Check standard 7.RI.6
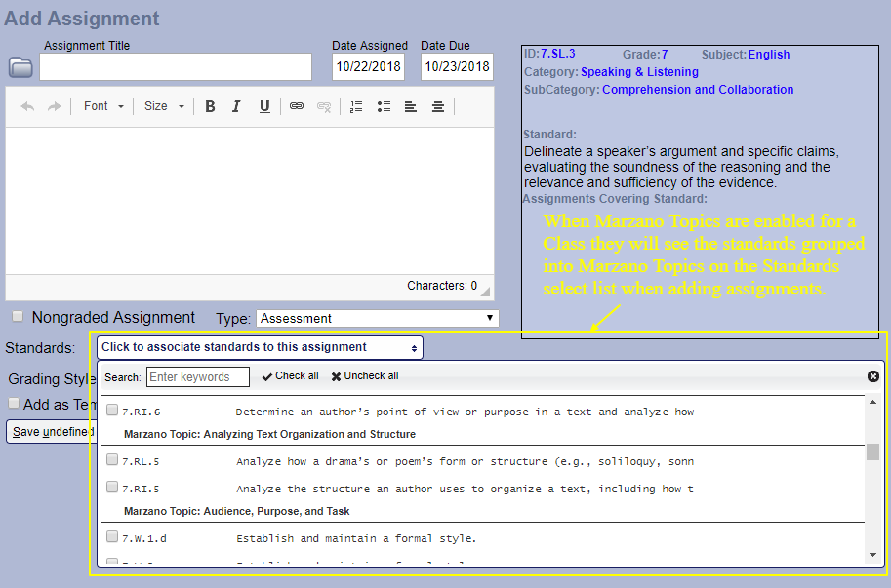 point(112,410)
